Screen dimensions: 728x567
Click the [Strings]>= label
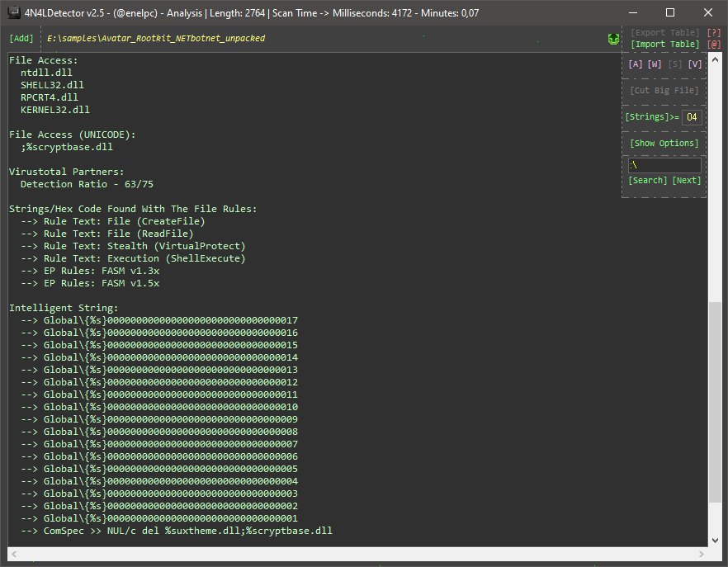coord(652,116)
